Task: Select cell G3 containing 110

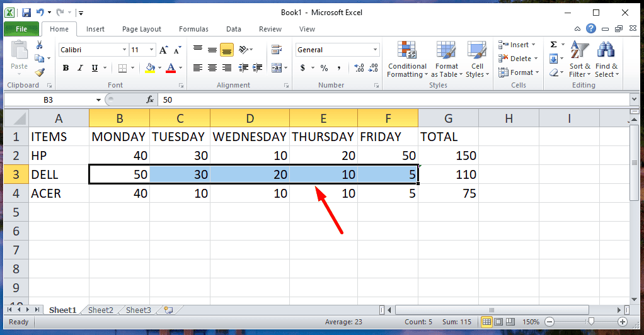Action: pos(447,174)
